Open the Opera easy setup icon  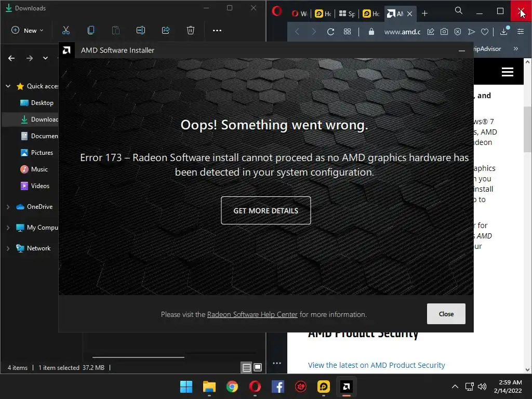pos(521,32)
